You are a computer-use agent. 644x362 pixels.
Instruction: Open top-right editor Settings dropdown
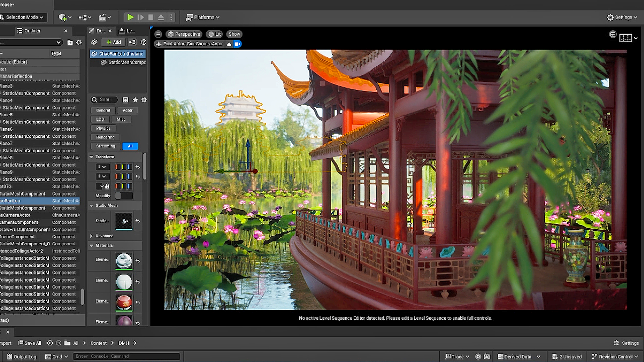(622, 17)
